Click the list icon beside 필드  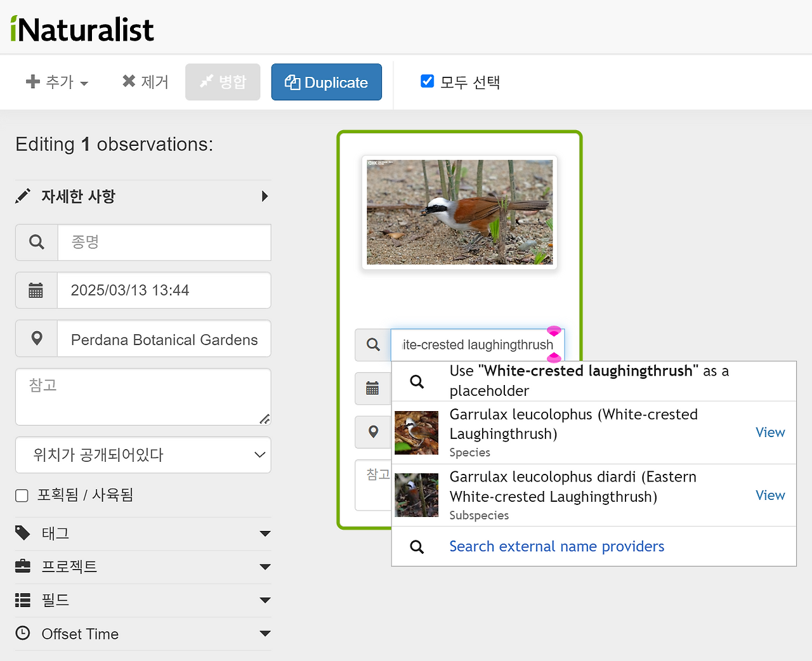[x=22, y=599]
